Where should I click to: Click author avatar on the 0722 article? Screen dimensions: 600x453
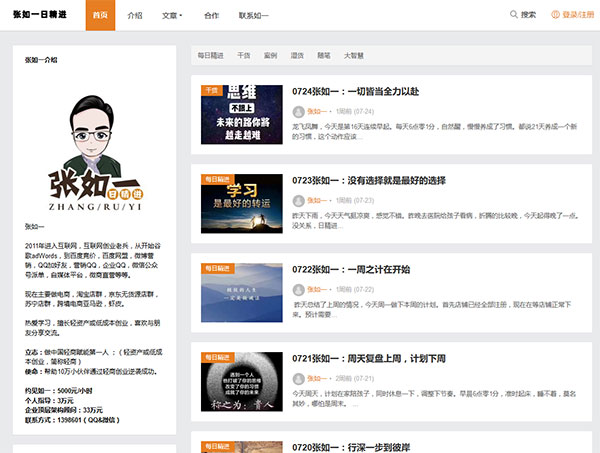tap(298, 290)
